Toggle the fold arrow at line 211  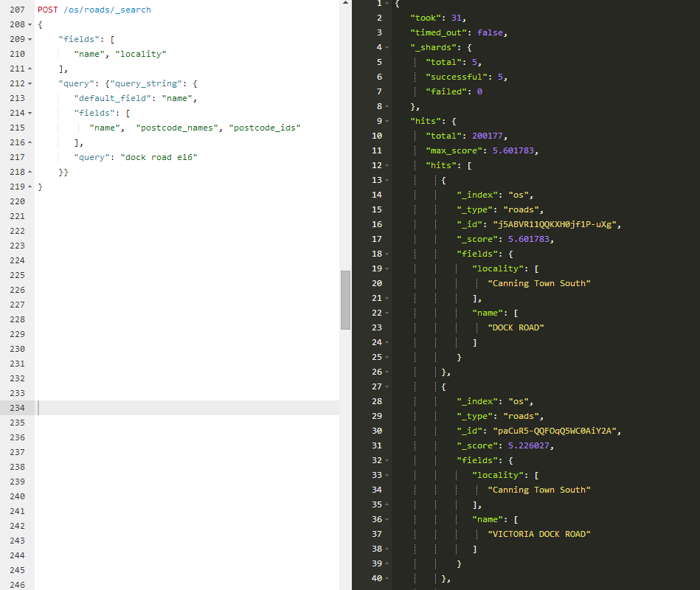pyautogui.click(x=30, y=69)
